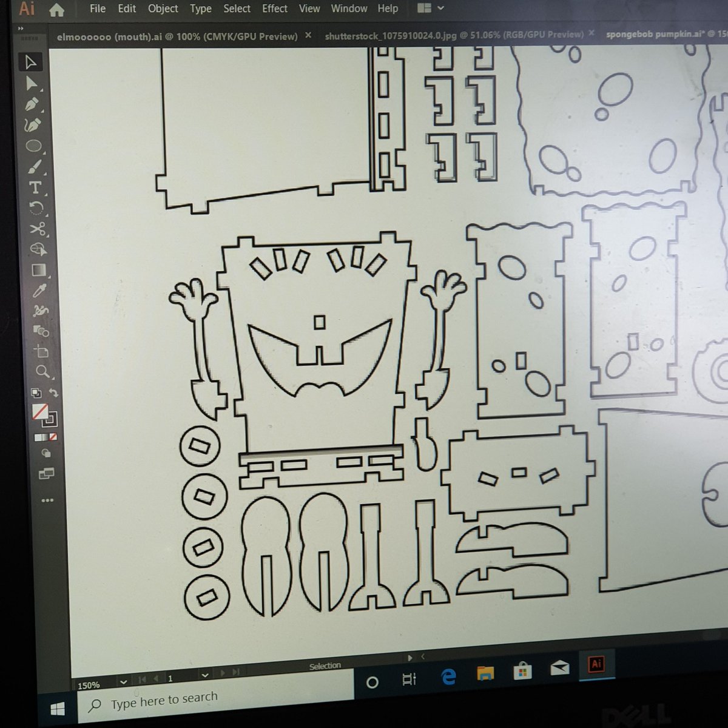Viewport: 728px width, 728px height.
Task: Set paint mode to Gradient
Action: coord(45,437)
